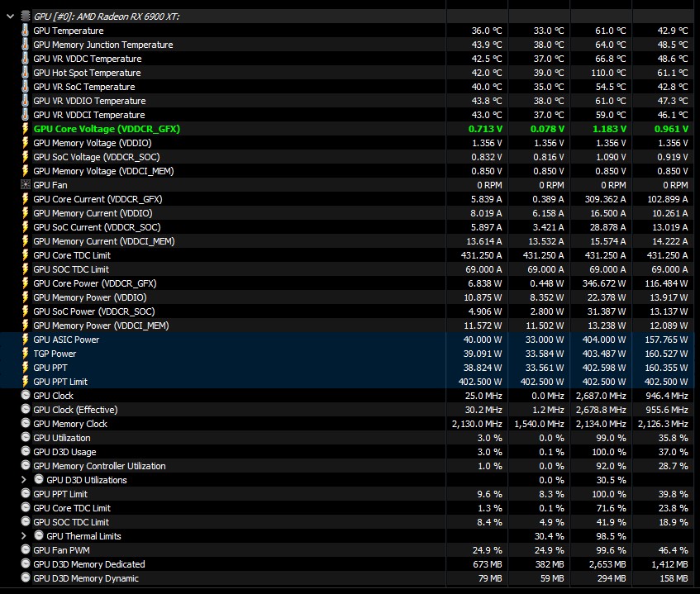This screenshot has width=700, height=594.
Task: Click the lightning icon beside GPU ASIC Power
Action: (26, 340)
